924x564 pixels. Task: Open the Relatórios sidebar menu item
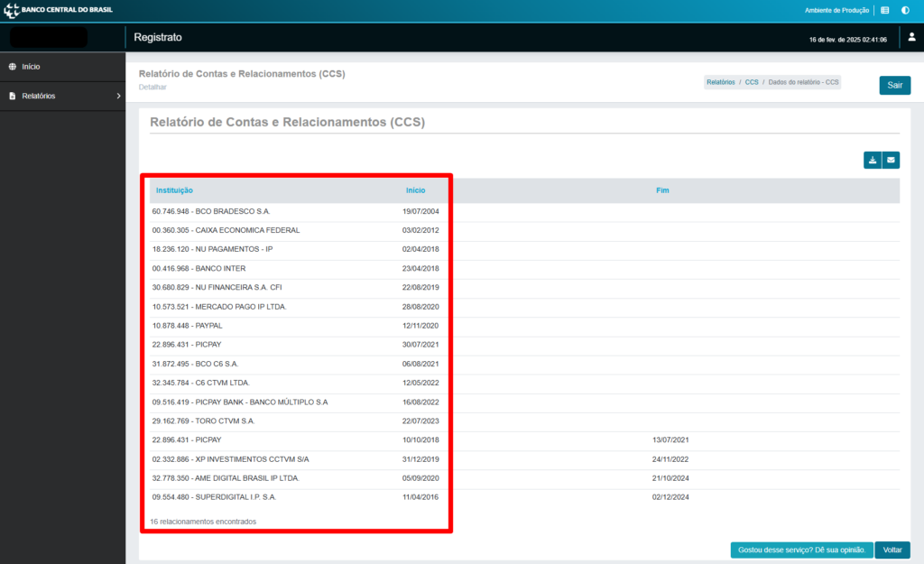point(62,96)
